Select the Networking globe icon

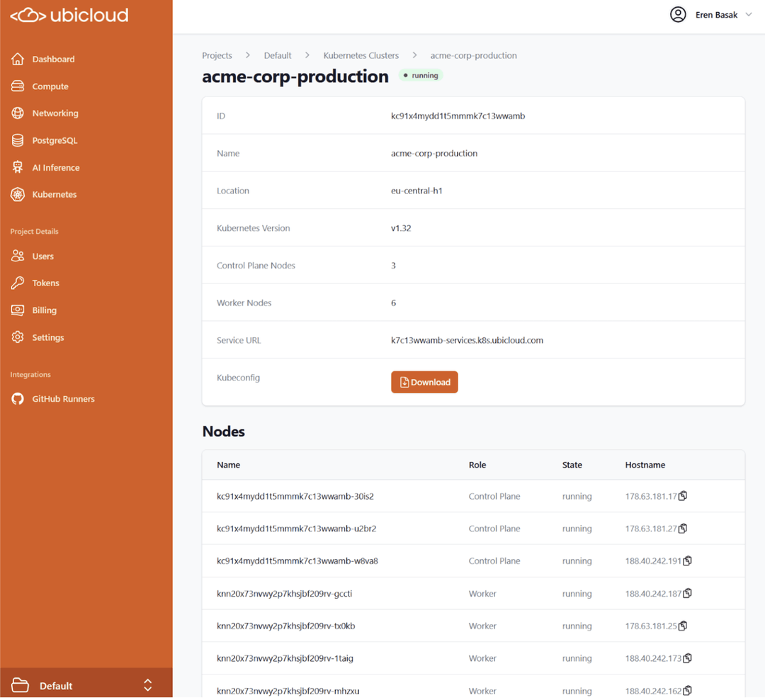point(18,113)
